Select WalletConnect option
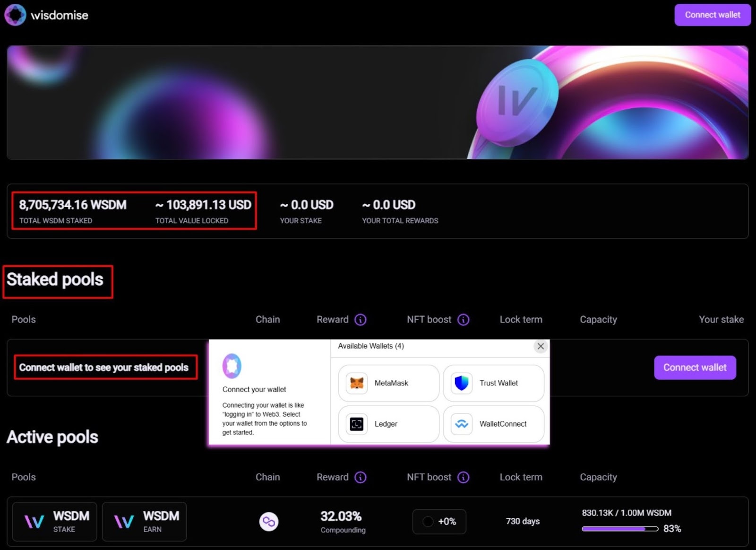Viewport: 756px width, 550px height. pyautogui.click(x=493, y=424)
